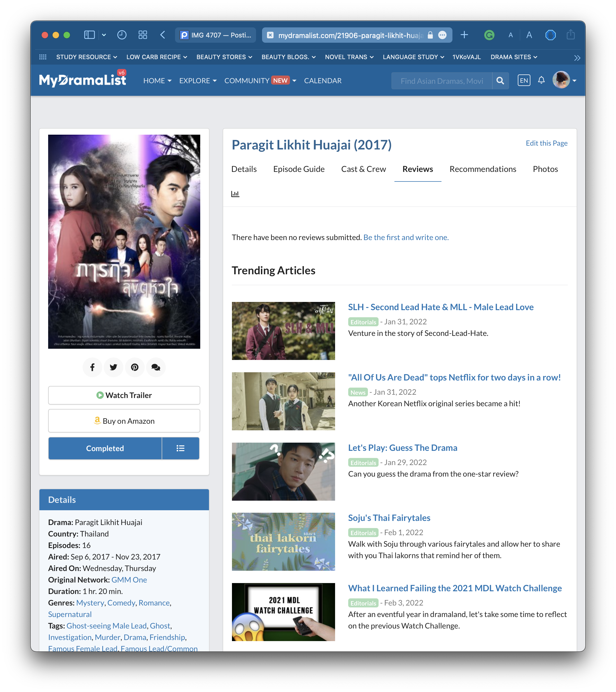Expand BEAUTY BLOGS bookmarks folder
This screenshot has width=616, height=692.
288,57
